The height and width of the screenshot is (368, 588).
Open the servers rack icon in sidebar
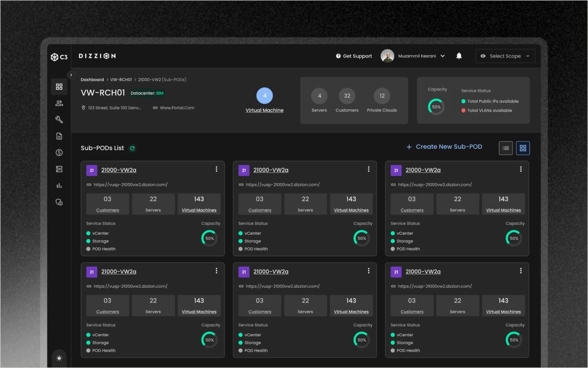click(x=59, y=169)
